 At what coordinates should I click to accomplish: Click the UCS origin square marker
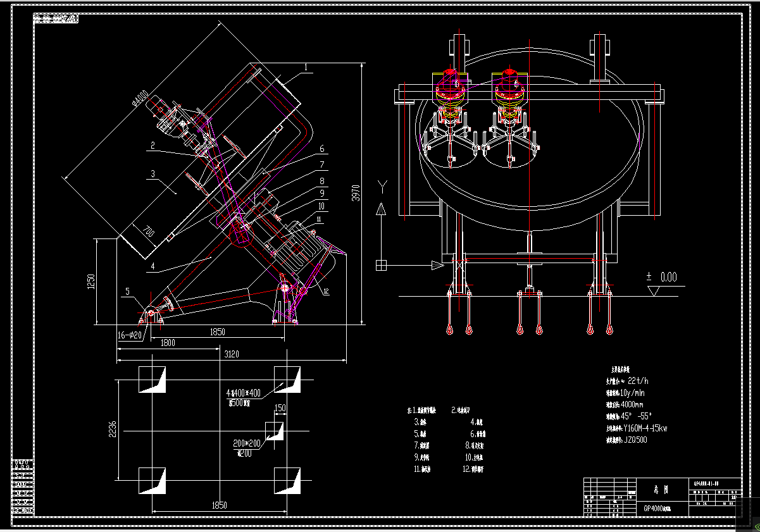click(381, 264)
